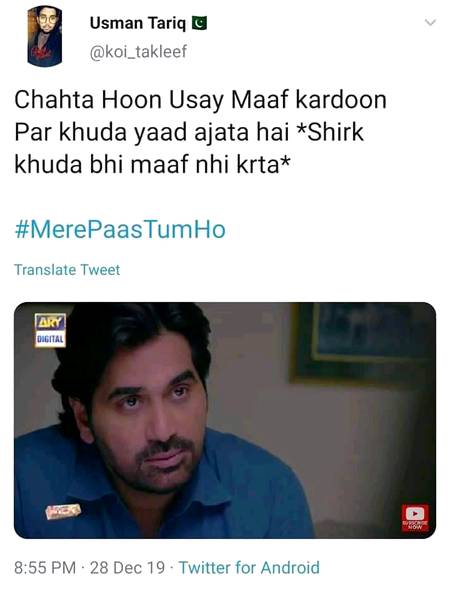Screen dimensions: 450x591
Task: Click the 8:55 PM timestamp
Action: (x=45, y=568)
